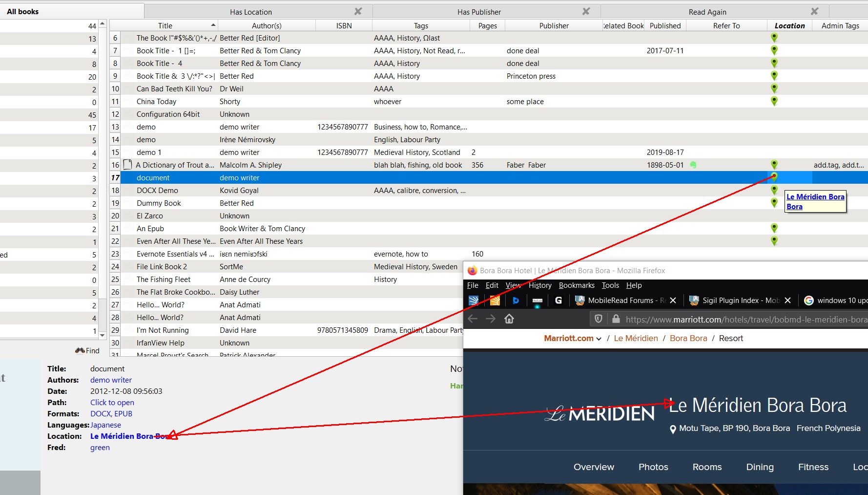
Task: Click the demo writer author link in details
Action: pos(111,380)
